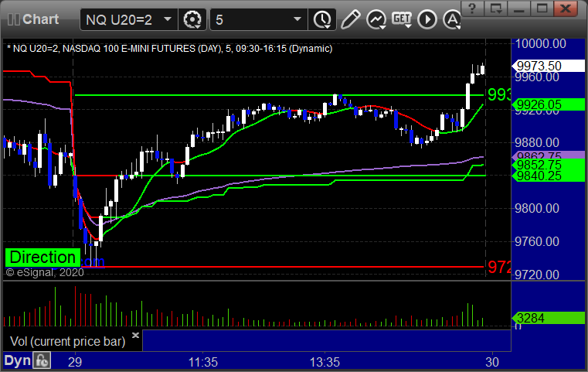The image size is (588, 372).
Task: Click the 30 date axis label
Action: click(492, 362)
